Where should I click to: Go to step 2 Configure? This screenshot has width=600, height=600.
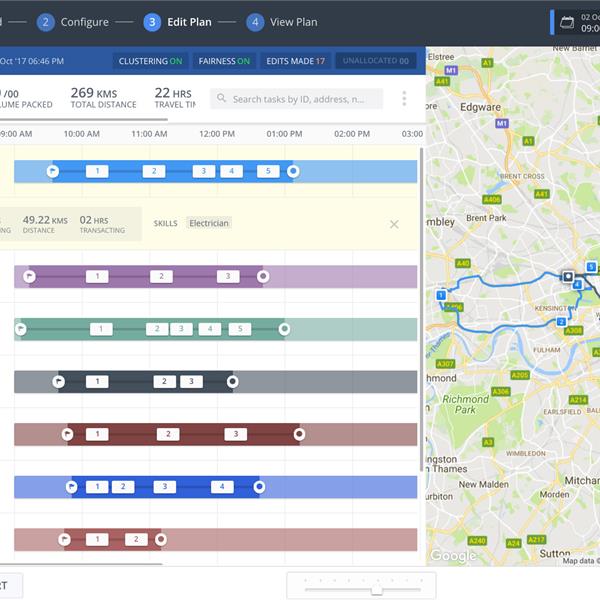(73, 22)
